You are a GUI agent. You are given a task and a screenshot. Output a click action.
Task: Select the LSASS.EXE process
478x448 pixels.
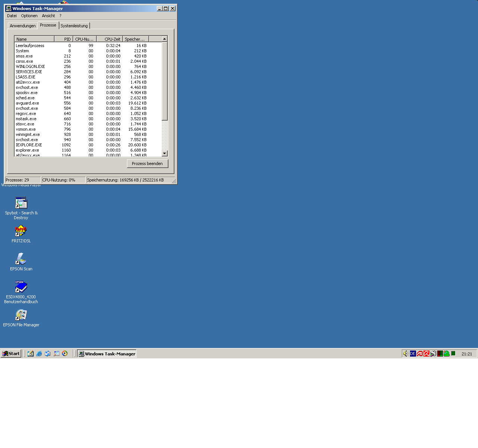coord(88,77)
